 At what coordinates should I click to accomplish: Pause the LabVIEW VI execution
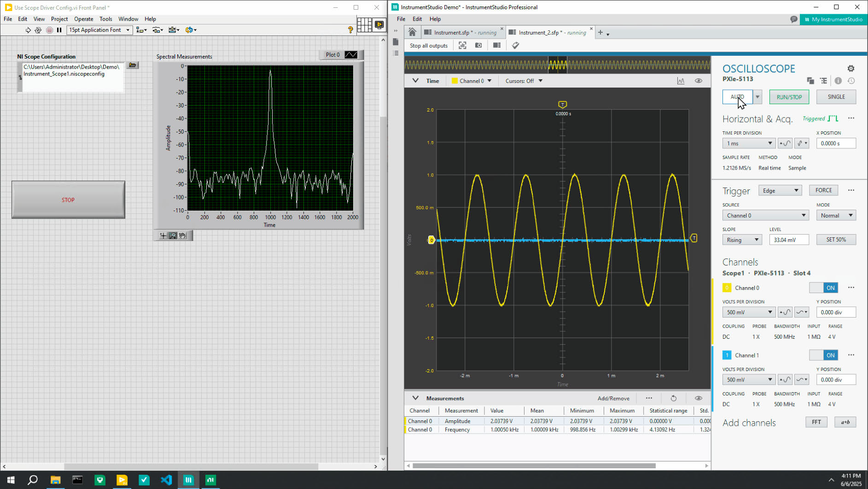click(x=59, y=30)
